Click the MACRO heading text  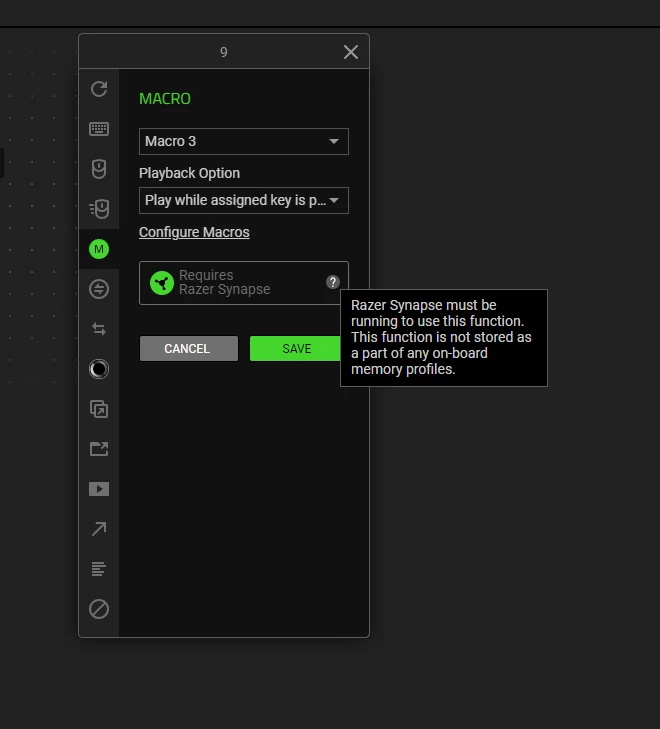click(165, 99)
